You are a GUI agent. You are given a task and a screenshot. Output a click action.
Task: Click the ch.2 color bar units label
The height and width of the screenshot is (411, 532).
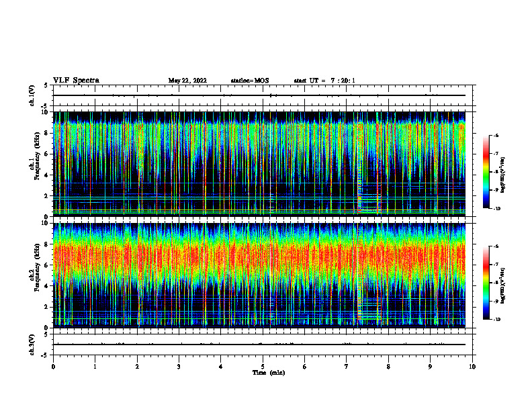coord(502,286)
